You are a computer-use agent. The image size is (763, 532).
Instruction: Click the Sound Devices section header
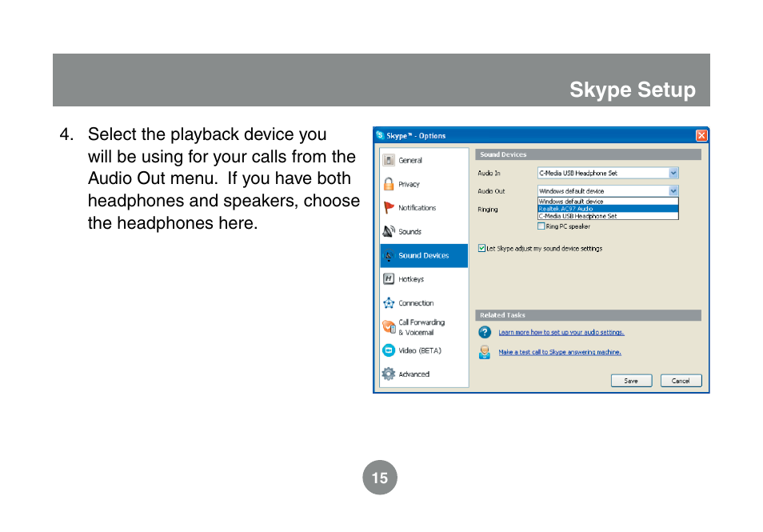(x=588, y=154)
